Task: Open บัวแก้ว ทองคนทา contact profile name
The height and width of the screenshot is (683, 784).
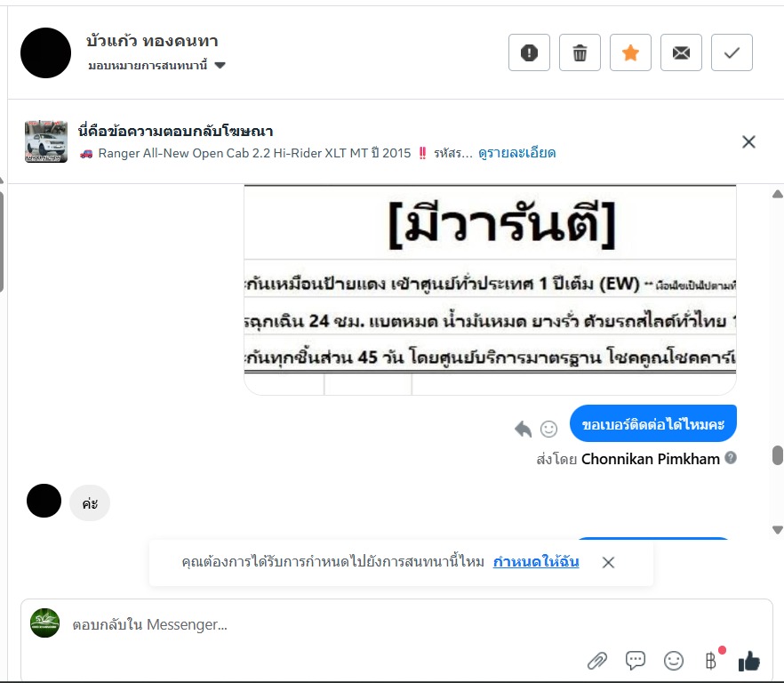Action: pyautogui.click(x=152, y=41)
